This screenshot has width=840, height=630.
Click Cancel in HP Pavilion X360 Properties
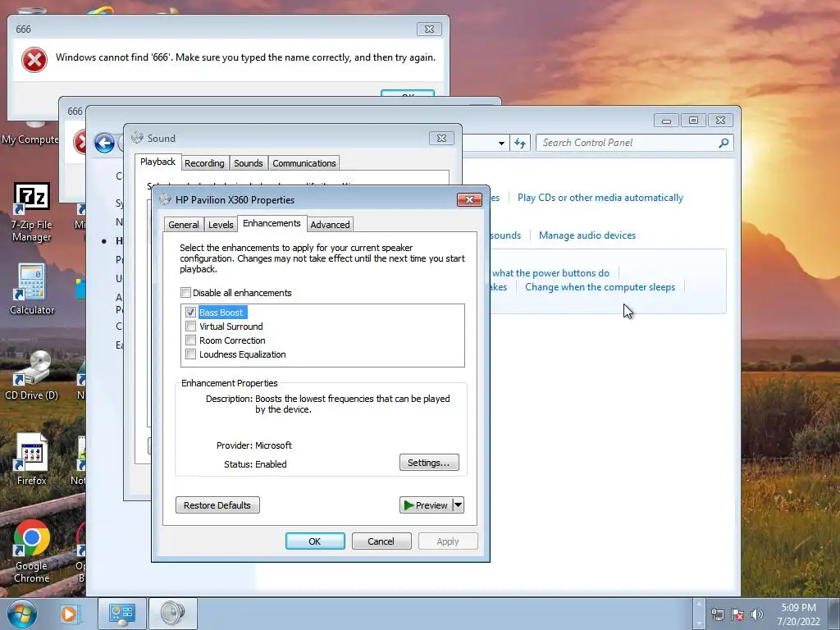pyautogui.click(x=381, y=541)
